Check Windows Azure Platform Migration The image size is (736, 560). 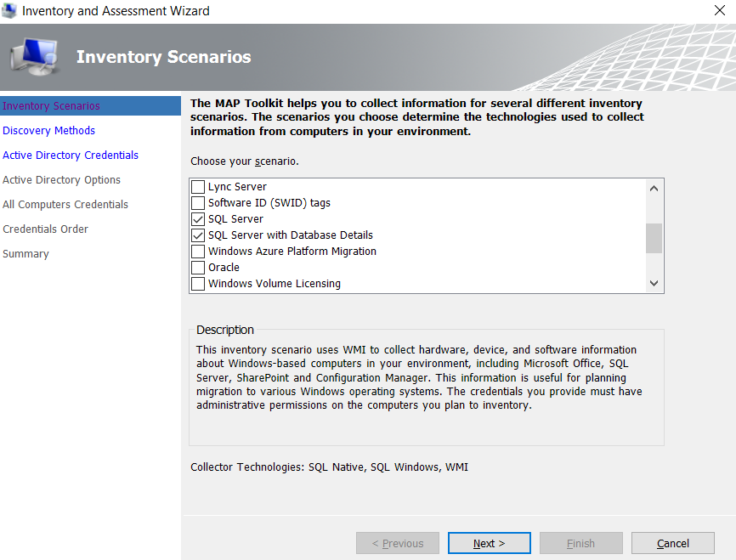coord(198,251)
